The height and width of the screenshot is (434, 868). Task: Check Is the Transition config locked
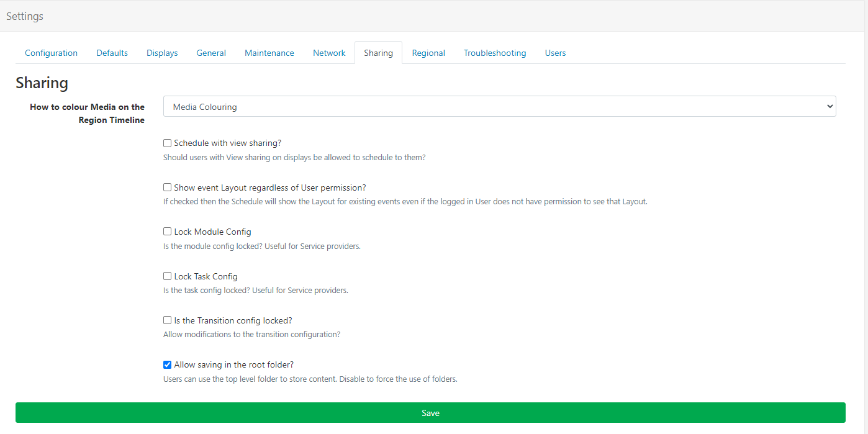pos(168,320)
